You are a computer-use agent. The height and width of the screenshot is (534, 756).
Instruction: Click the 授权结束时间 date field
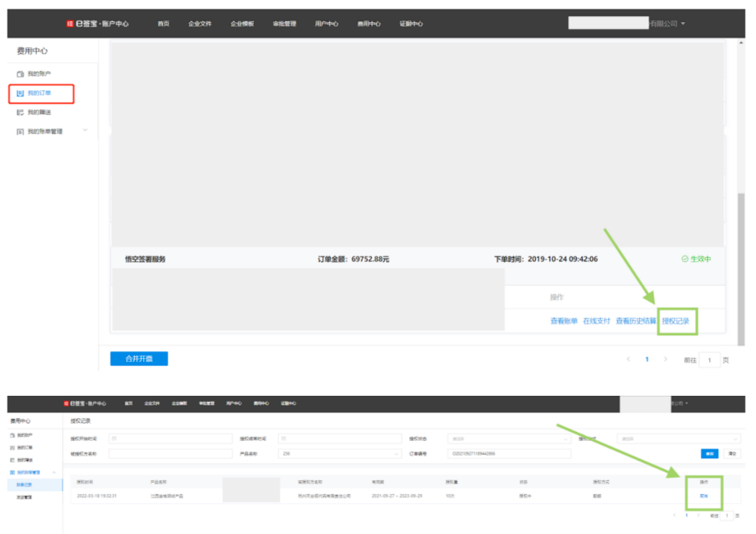pyautogui.click(x=340, y=438)
